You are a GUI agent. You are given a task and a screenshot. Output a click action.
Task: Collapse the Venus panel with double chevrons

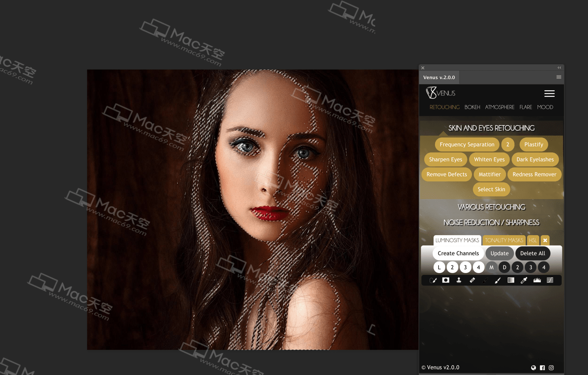(559, 67)
